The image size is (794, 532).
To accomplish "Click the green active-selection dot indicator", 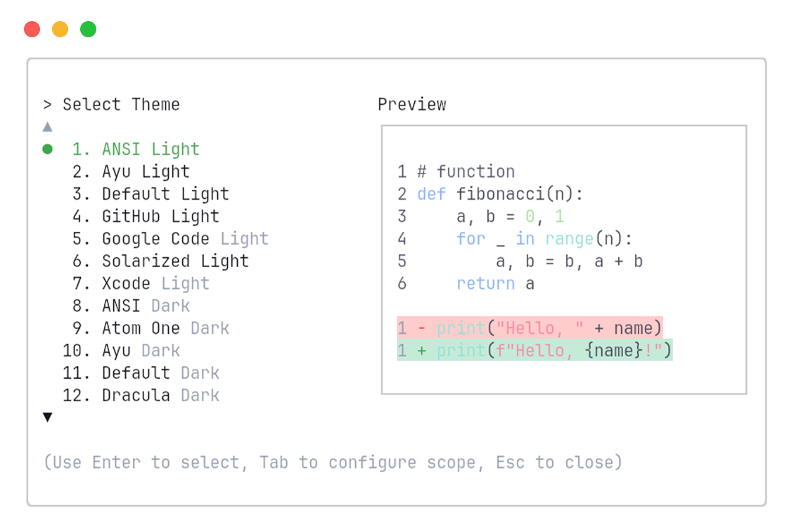I will pyautogui.click(x=46, y=149).
